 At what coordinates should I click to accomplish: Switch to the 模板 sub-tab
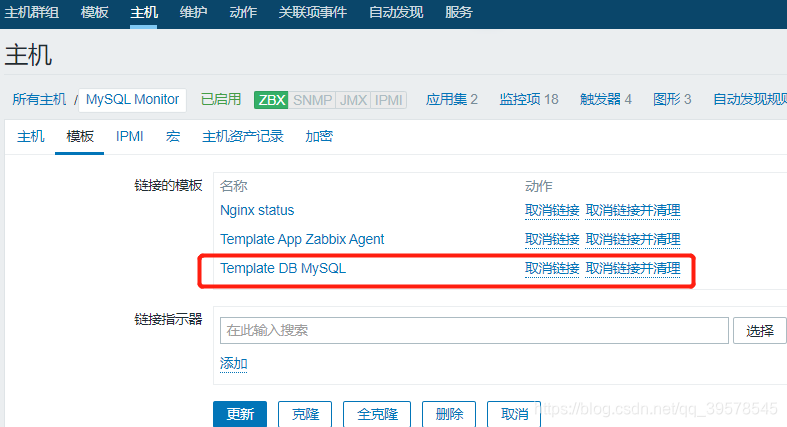(x=80, y=136)
